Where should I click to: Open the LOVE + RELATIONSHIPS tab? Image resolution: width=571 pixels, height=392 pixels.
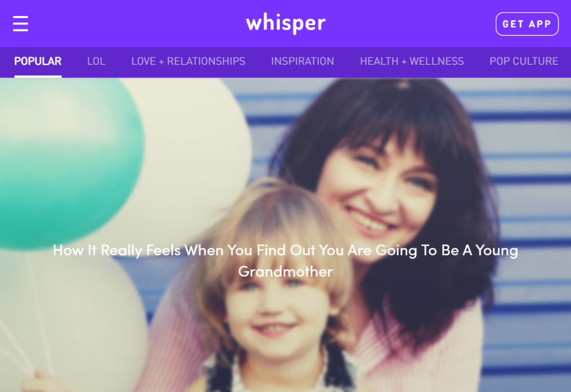coord(188,61)
